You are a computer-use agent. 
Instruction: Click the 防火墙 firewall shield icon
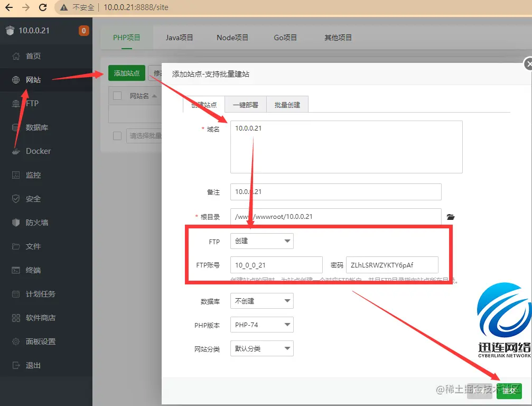[16, 223]
